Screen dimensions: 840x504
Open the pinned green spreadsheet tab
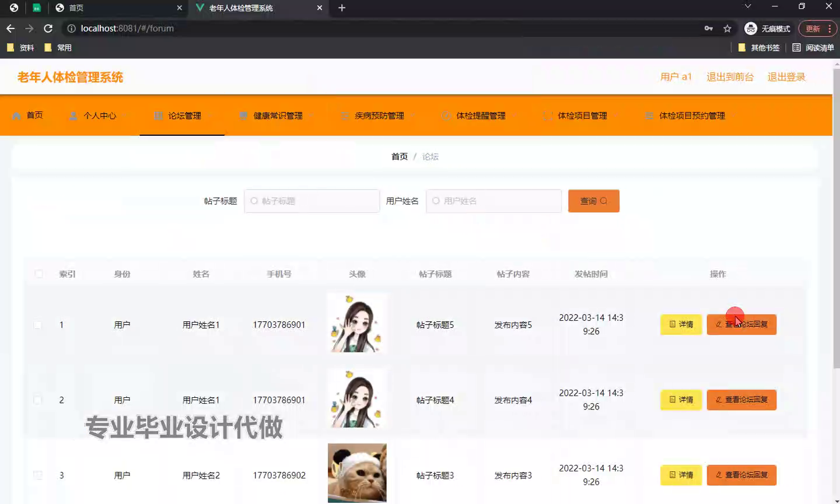(x=36, y=8)
